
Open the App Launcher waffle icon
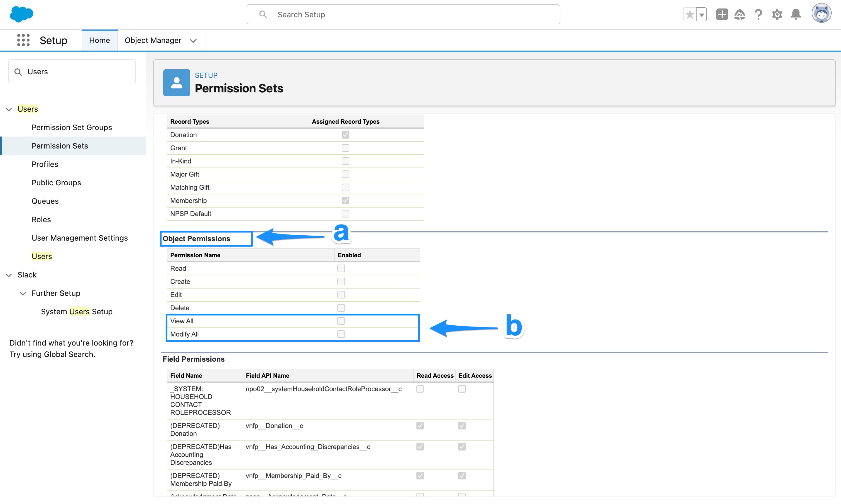[23, 40]
